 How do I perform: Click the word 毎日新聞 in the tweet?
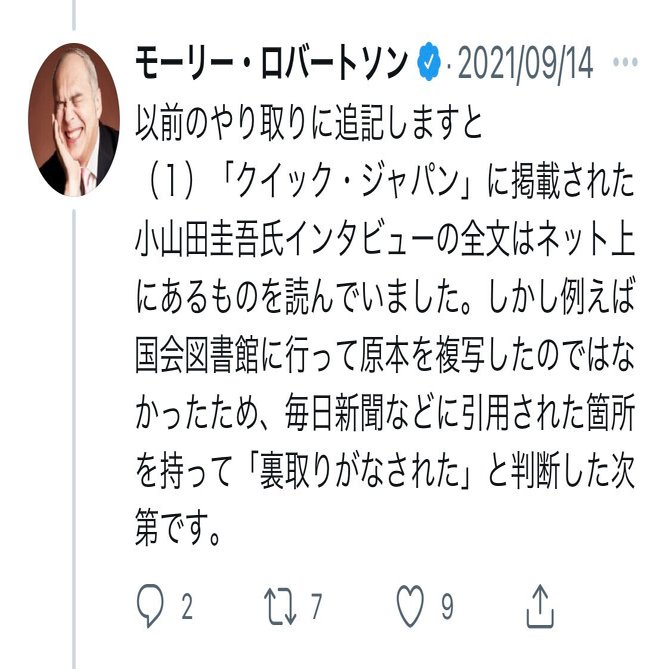[334, 413]
